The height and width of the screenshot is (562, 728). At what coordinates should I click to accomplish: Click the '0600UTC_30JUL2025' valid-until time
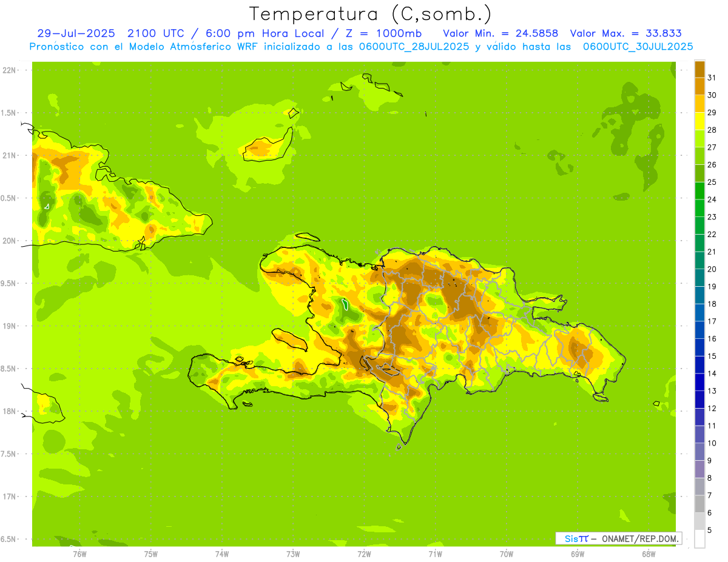tap(638, 47)
